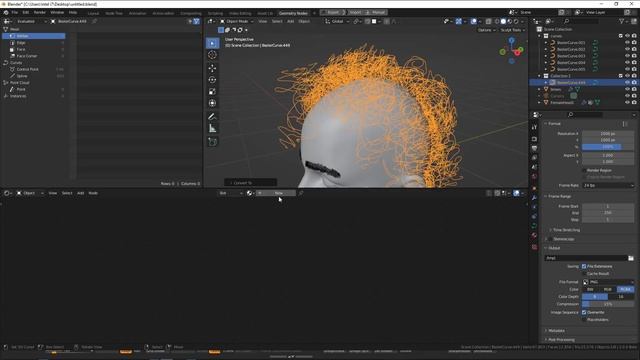
Task: Open the View Layer properties tab icon
Action: [x=534, y=158]
